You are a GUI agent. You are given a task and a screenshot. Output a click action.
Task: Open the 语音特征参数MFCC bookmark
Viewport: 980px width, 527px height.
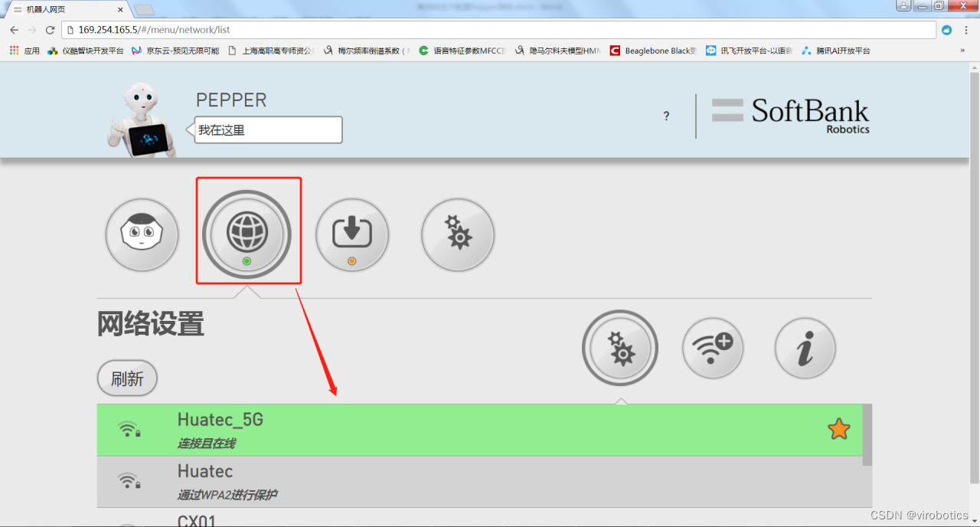462,51
